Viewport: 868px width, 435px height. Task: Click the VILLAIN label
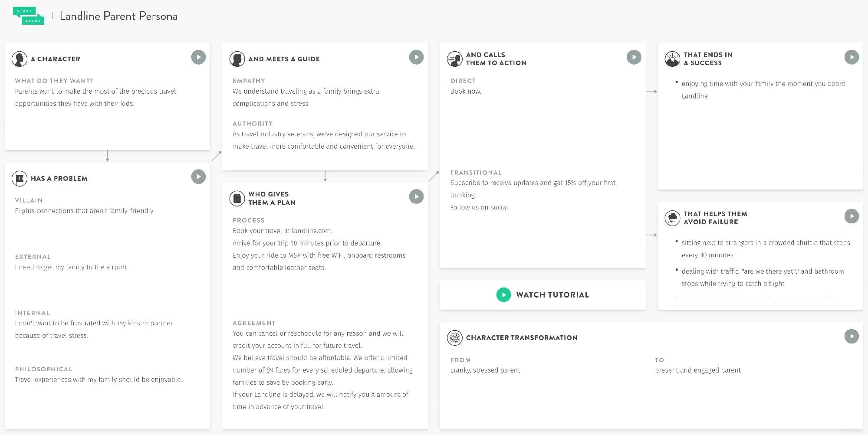coord(29,200)
